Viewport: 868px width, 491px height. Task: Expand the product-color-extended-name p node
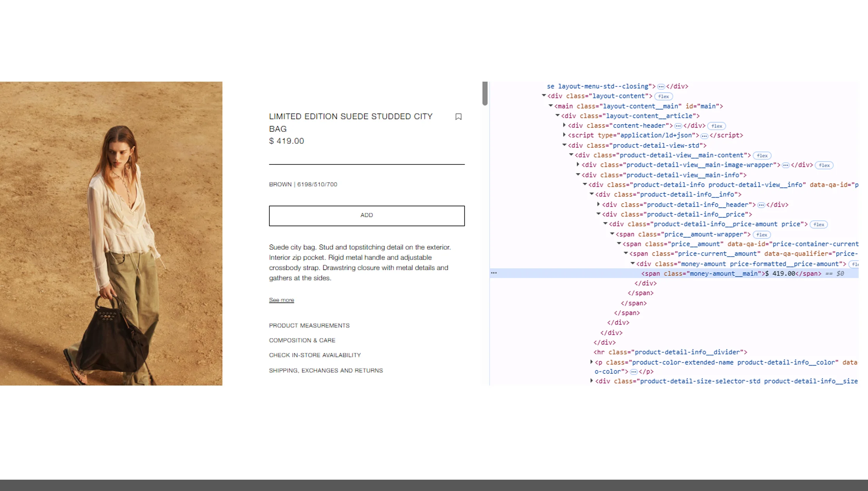592,362
